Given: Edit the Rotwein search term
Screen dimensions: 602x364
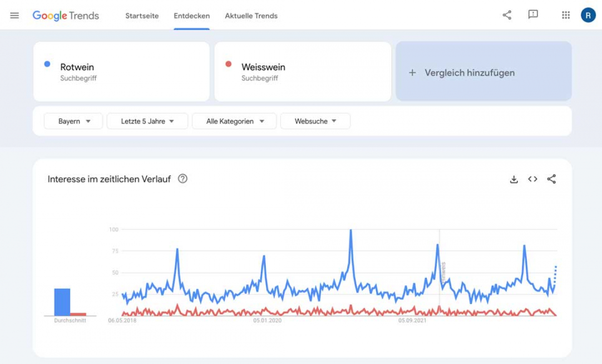Looking at the screenshot, I should click(121, 72).
